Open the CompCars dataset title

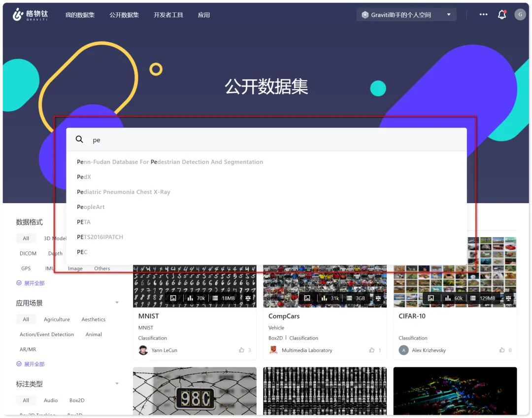[284, 316]
